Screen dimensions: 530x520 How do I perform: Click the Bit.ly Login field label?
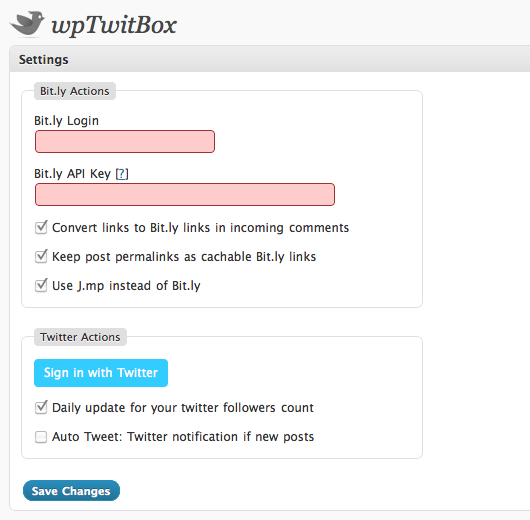66,121
